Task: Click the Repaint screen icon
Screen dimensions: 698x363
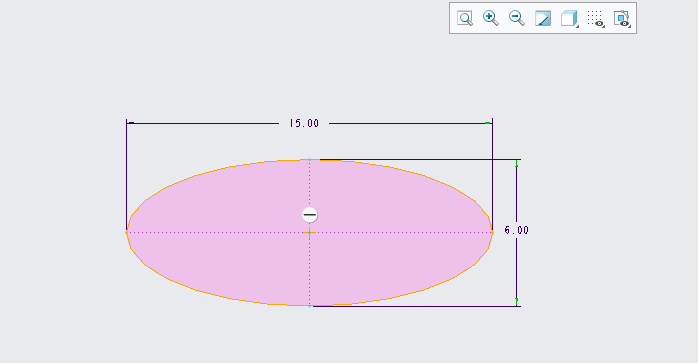Action: point(543,18)
